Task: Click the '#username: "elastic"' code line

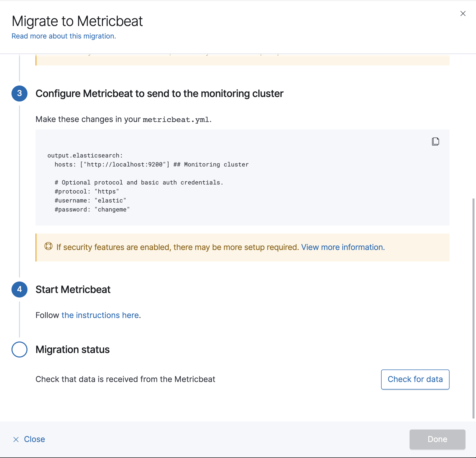Action: click(90, 200)
